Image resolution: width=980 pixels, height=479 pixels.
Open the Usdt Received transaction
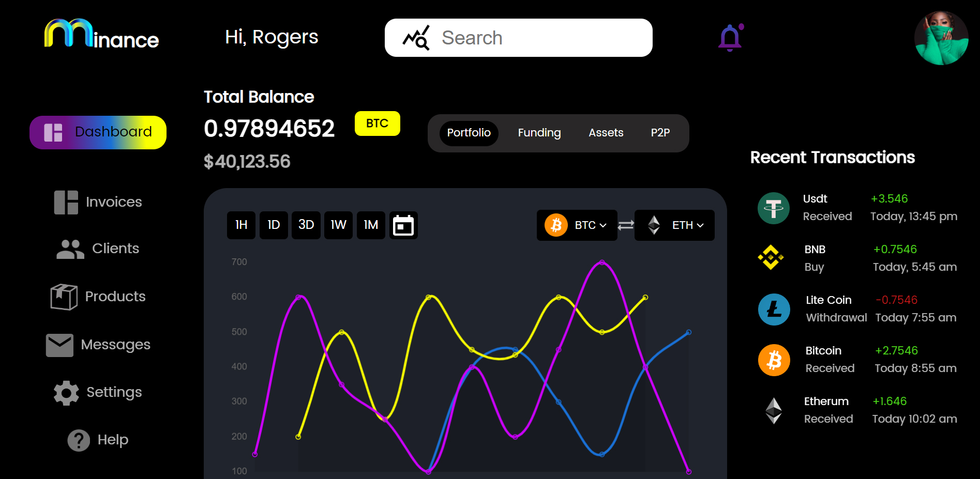(857, 208)
